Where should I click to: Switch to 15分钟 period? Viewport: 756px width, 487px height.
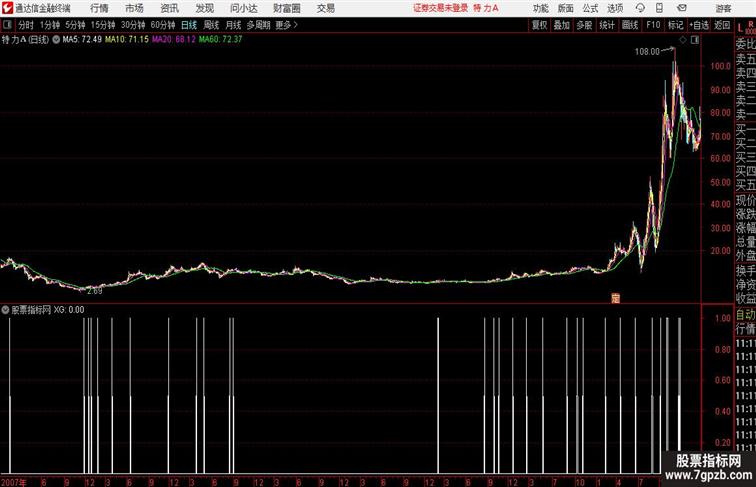pos(103,25)
